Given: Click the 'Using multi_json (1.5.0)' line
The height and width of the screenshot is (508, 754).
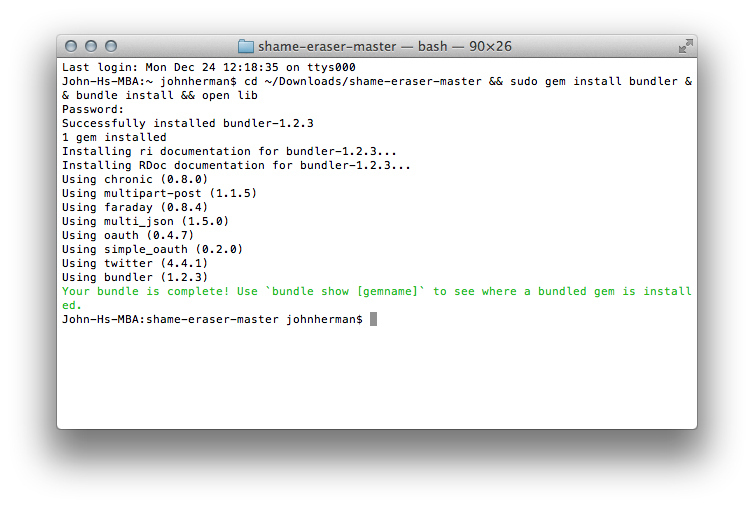Looking at the screenshot, I should pos(145,221).
